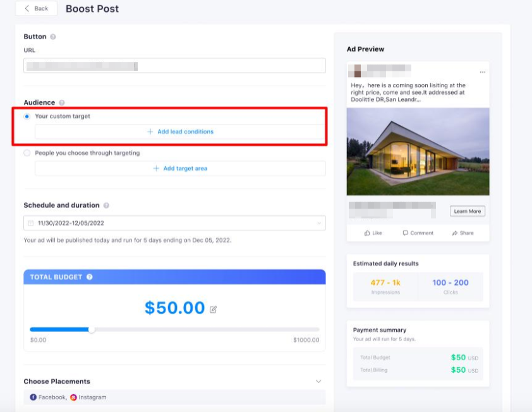Image resolution: width=532 pixels, height=412 pixels.
Task: Click the Share icon in ad preview
Action: tap(455, 233)
